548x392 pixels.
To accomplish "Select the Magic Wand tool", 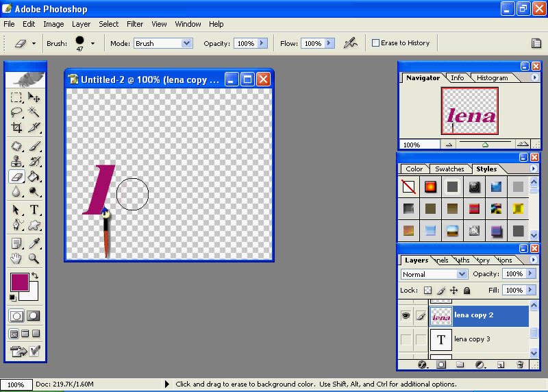I will click(34, 112).
